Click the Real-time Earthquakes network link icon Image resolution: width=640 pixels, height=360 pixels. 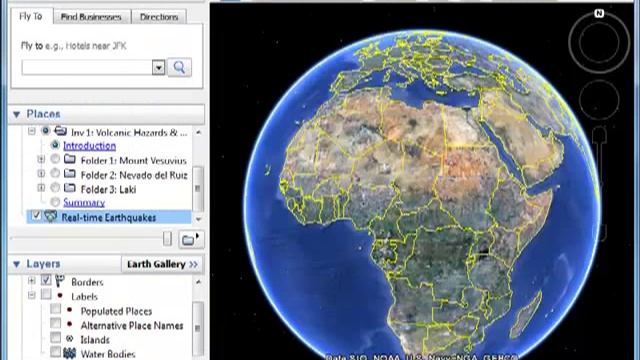(51, 216)
